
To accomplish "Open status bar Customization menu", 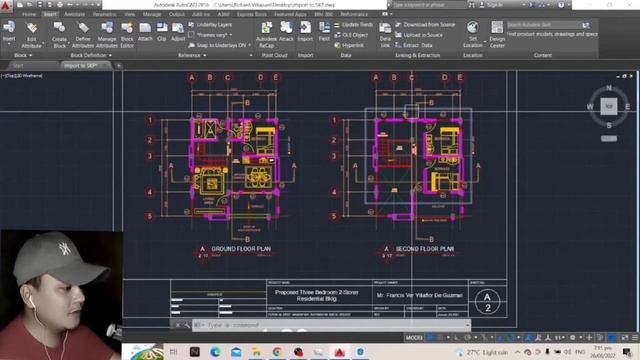I will [635, 338].
